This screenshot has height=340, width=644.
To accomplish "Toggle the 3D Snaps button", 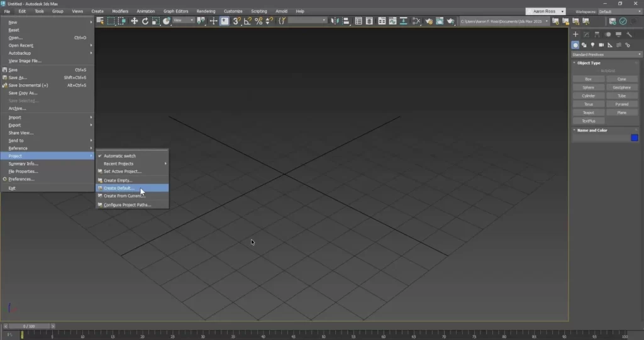I will [x=236, y=21].
